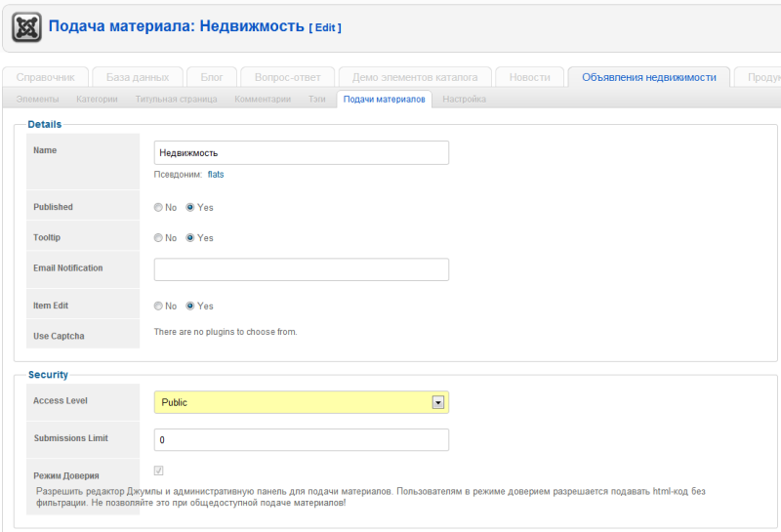Set Published to No
781x532 pixels.
pyautogui.click(x=159, y=208)
